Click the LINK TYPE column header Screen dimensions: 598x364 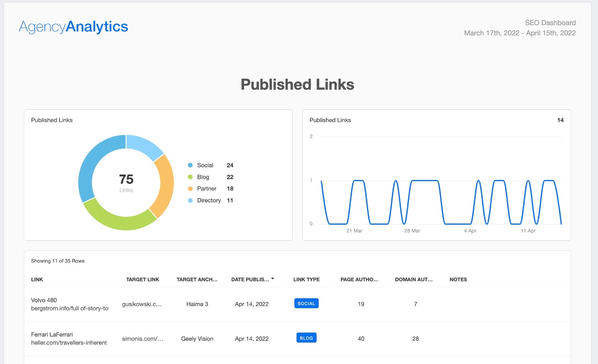[x=307, y=279]
